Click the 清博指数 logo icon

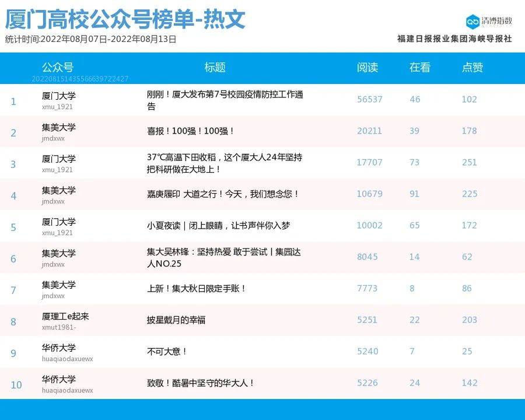(473, 22)
